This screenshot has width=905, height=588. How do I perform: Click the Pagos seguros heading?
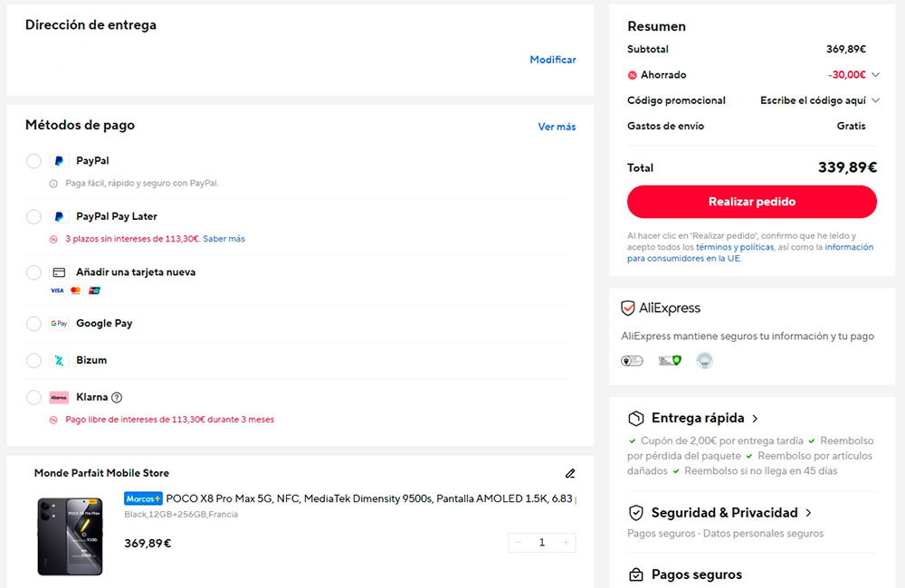point(697,574)
